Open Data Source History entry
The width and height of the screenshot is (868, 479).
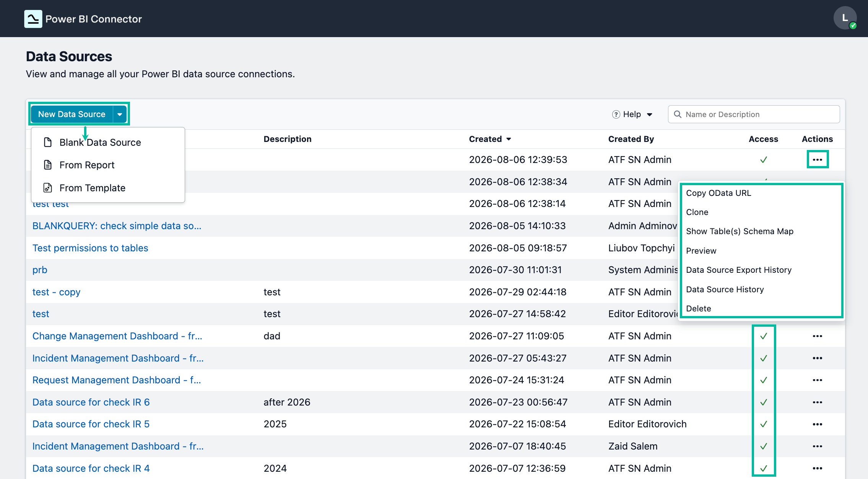click(x=725, y=289)
